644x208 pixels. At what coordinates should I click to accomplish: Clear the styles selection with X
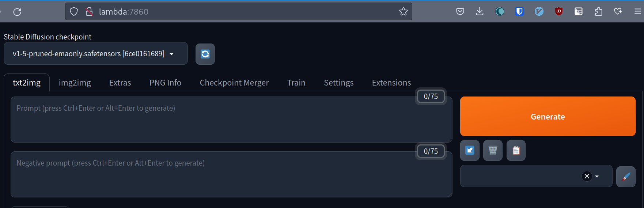coord(587,176)
